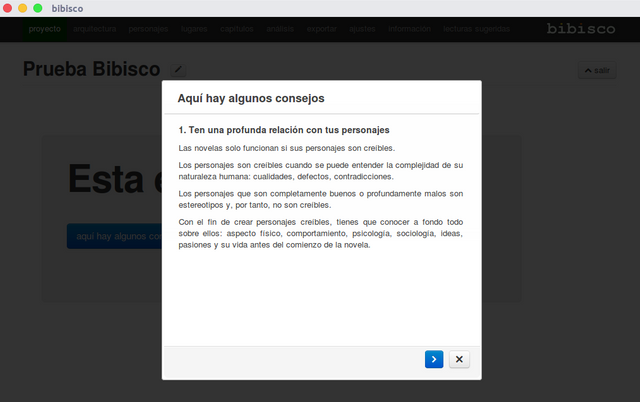Screen dimensions: 640x402
Task: Click the red close window button
Action: point(7,8)
